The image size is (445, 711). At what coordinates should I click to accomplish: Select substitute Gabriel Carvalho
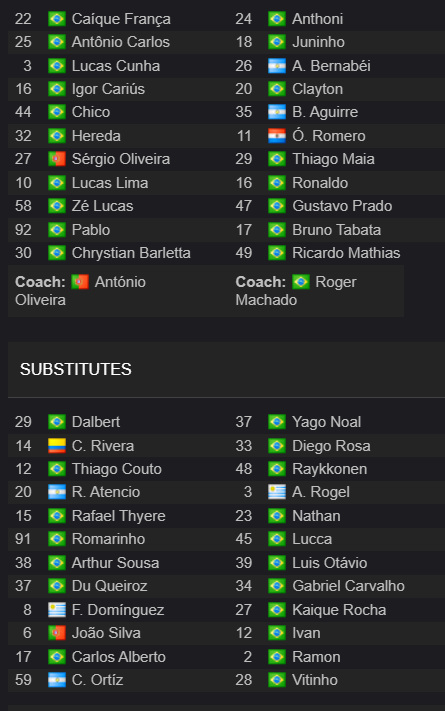tap(348, 586)
